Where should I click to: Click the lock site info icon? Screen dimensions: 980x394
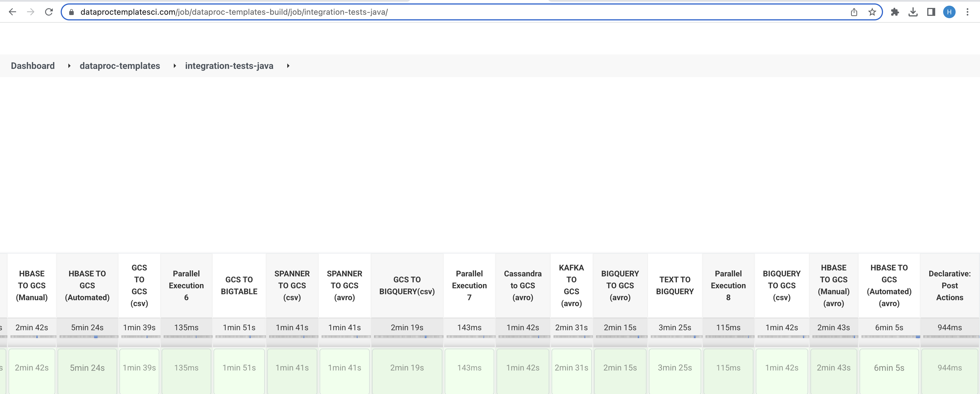[x=71, y=12]
